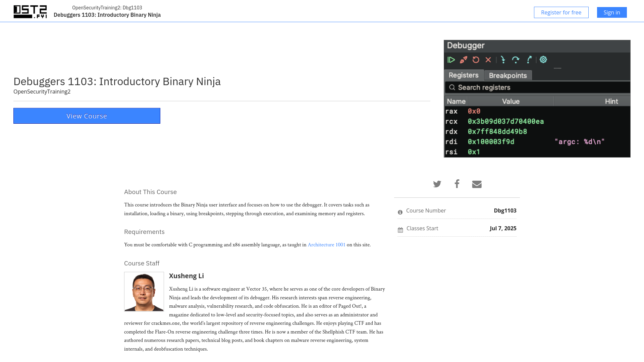Click the Xusheng Li name heading
644x362 pixels.
(186, 276)
